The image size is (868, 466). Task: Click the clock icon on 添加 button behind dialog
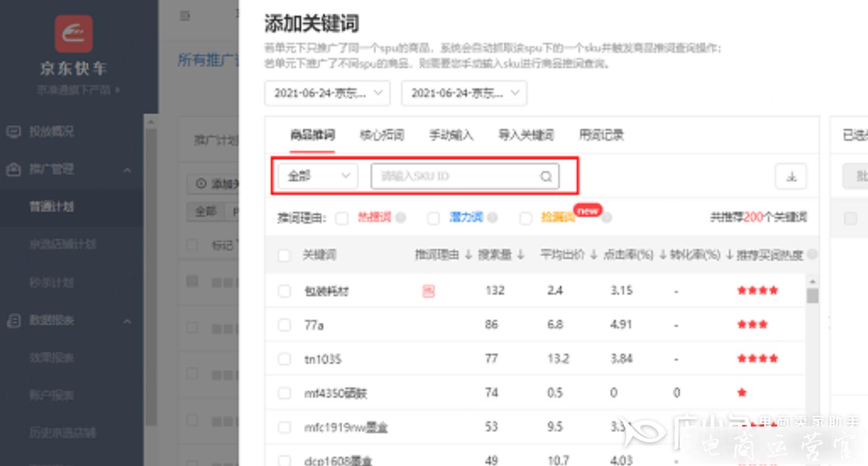pos(201,184)
